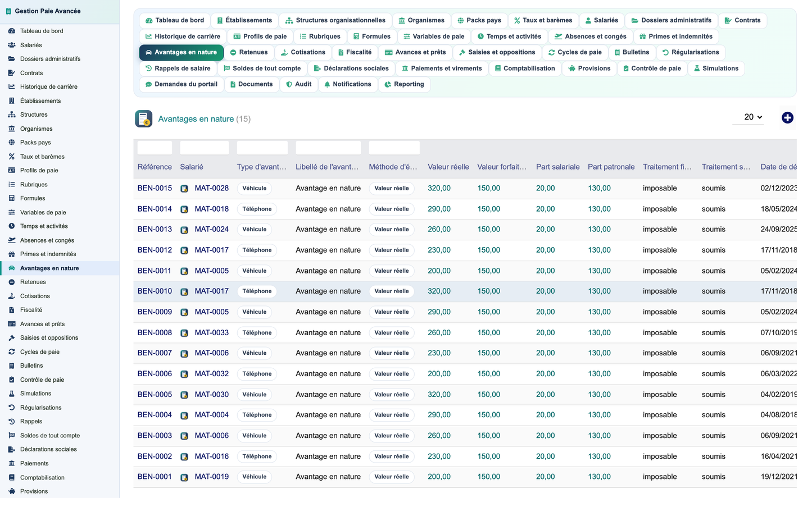
Task: Sort by Valeur réelle column header
Action: 448,167
